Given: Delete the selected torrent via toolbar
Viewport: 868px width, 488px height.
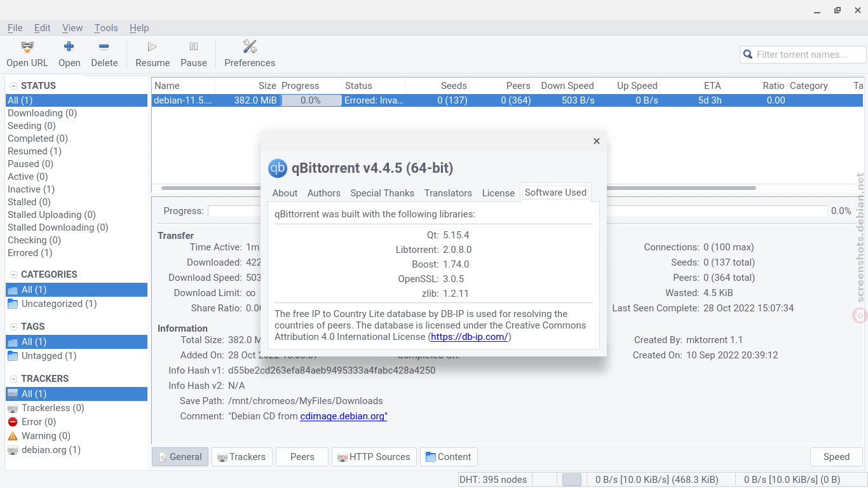Looking at the screenshot, I should 104,46.
